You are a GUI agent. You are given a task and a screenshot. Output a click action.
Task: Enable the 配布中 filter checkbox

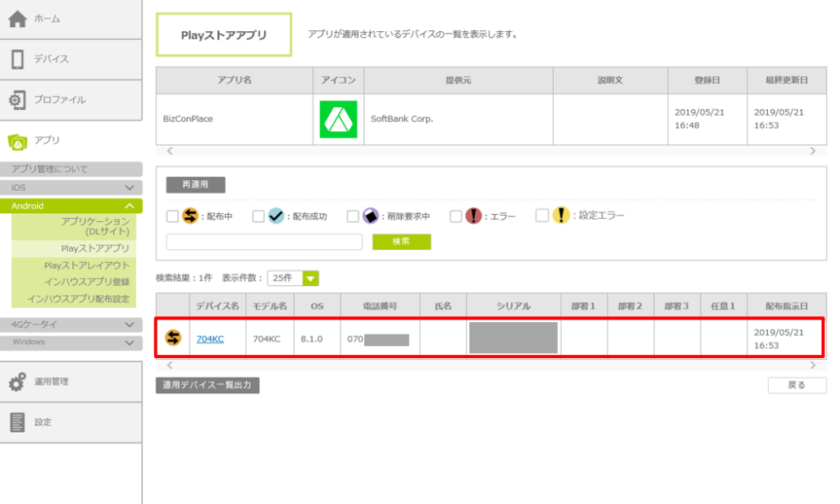[172, 216]
